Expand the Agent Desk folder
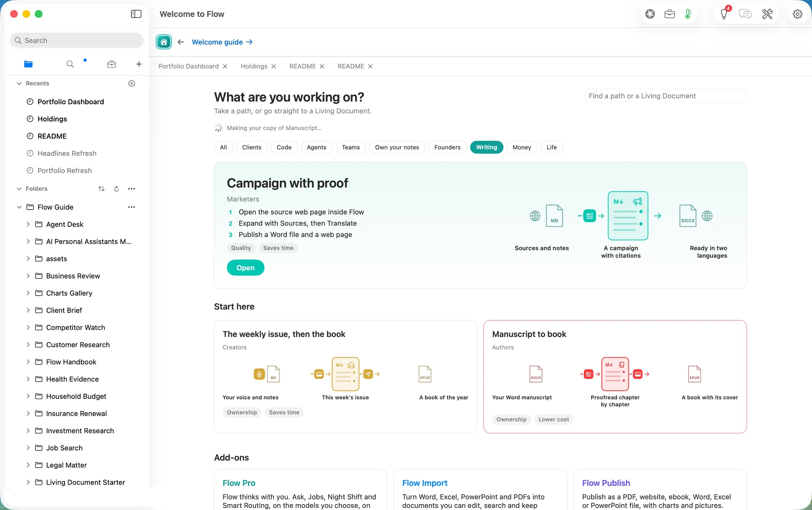Image resolution: width=812 pixels, height=510 pixels. pos(28,224)
